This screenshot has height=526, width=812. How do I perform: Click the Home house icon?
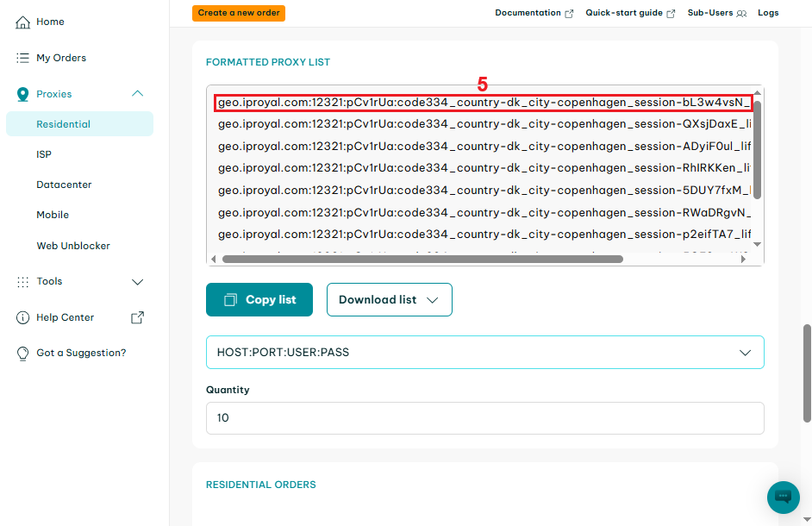(x=22, y=22)
